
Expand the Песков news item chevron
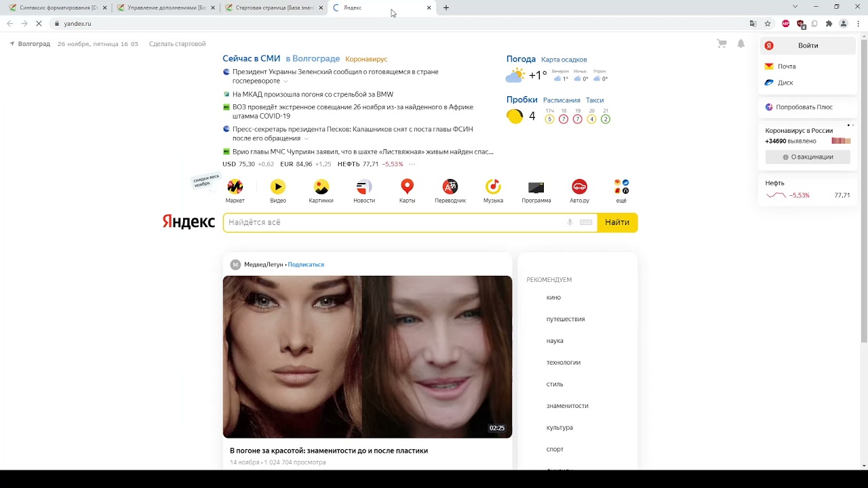tap(307, 139)
